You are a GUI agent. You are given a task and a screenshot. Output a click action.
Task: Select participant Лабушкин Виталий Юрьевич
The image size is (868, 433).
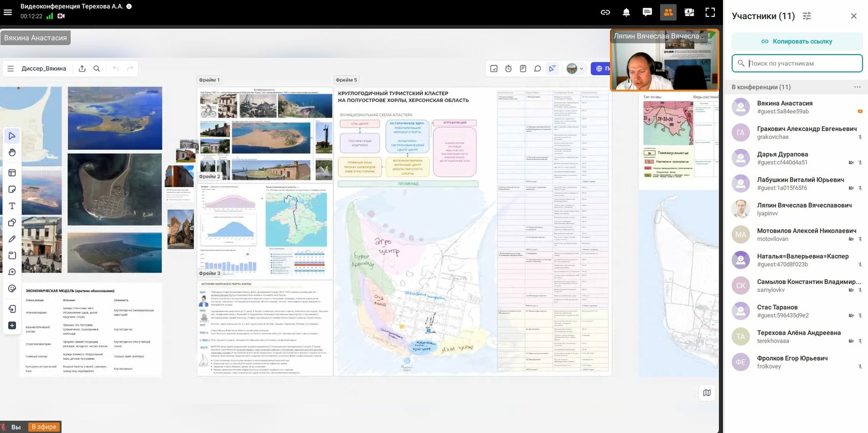pos(797,184)
